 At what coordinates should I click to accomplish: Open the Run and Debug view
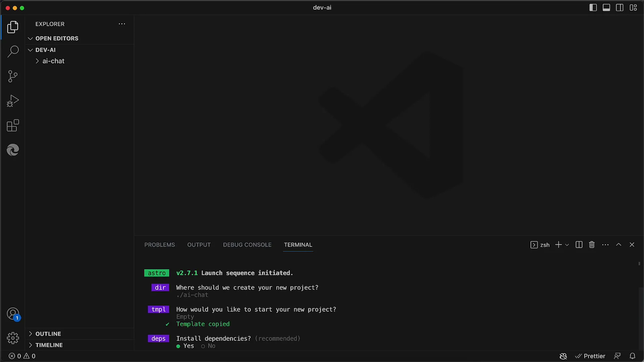click(13, 101)
